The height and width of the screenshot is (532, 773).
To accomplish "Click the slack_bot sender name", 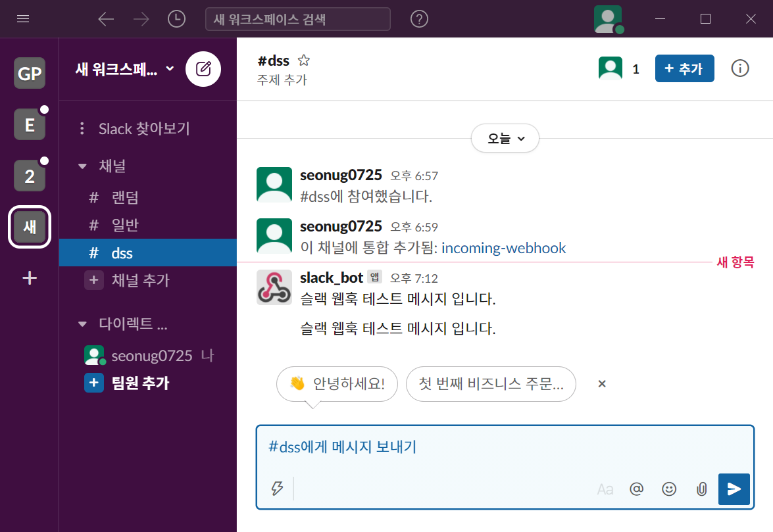I will pyautogui.click(x=332, y=278).
